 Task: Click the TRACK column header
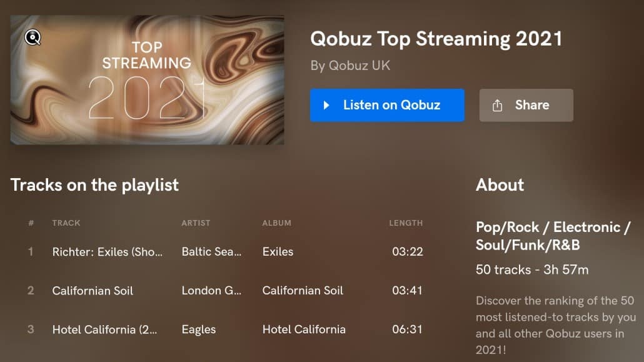[x=66, y=223]
